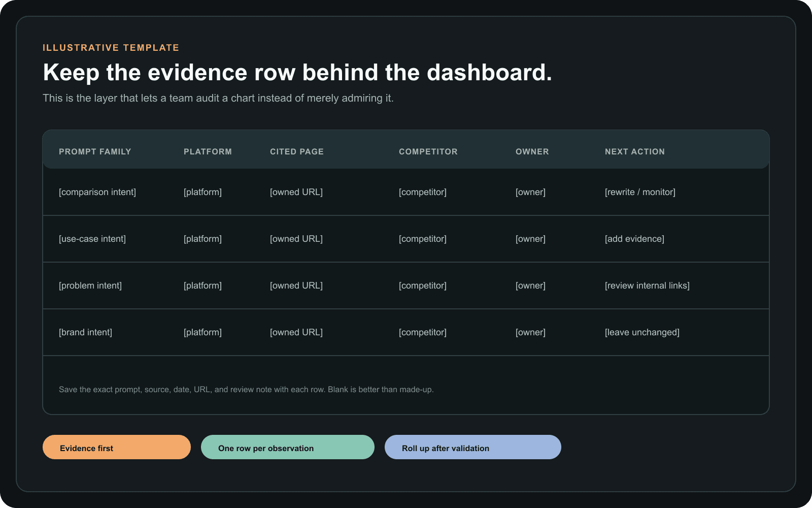The height and width of the screenshot is (508, 812).
Task: Select the CITED PAGE column header
Action: 297,151
